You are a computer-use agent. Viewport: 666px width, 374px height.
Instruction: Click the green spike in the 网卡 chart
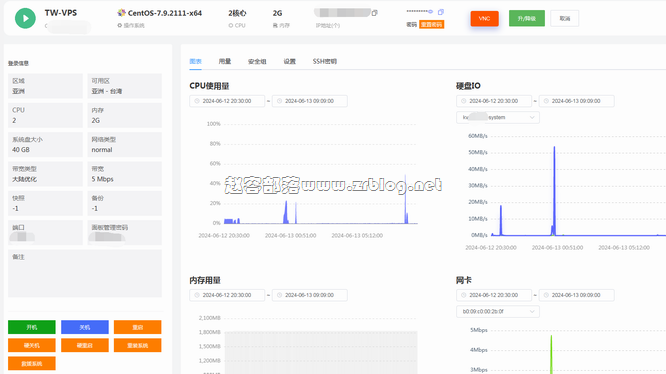(551, 354)
